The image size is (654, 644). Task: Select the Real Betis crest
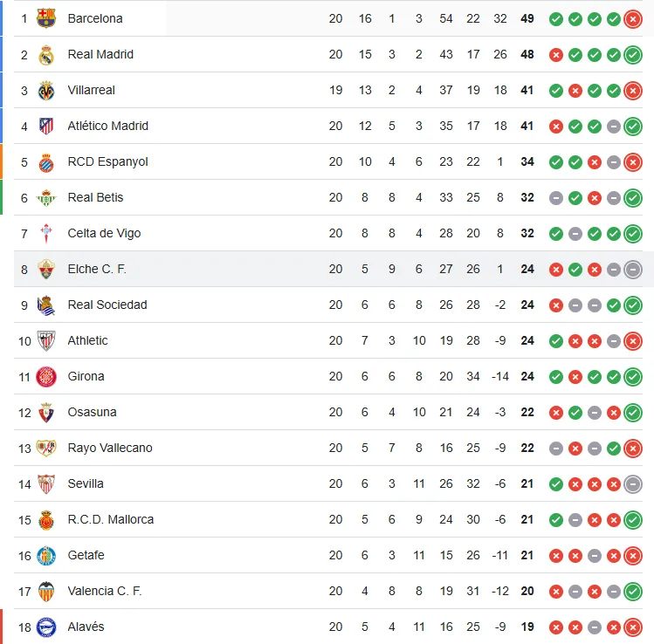pyautogui.click(x=46, y=197)
